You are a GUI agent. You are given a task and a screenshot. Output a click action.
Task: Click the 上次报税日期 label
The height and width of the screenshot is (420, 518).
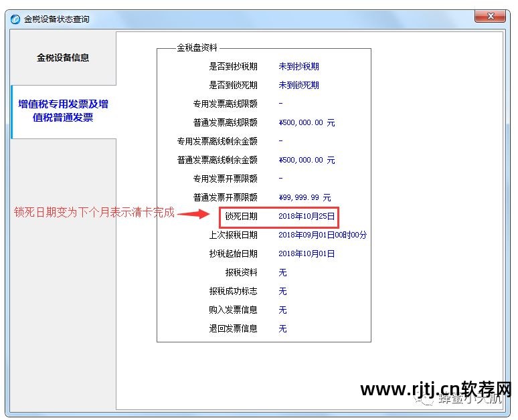pyautogui.click(x=233, y=235)
